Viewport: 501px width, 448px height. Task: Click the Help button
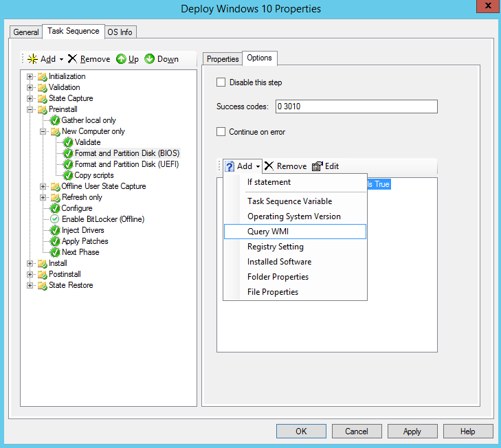tap(468, 432)
